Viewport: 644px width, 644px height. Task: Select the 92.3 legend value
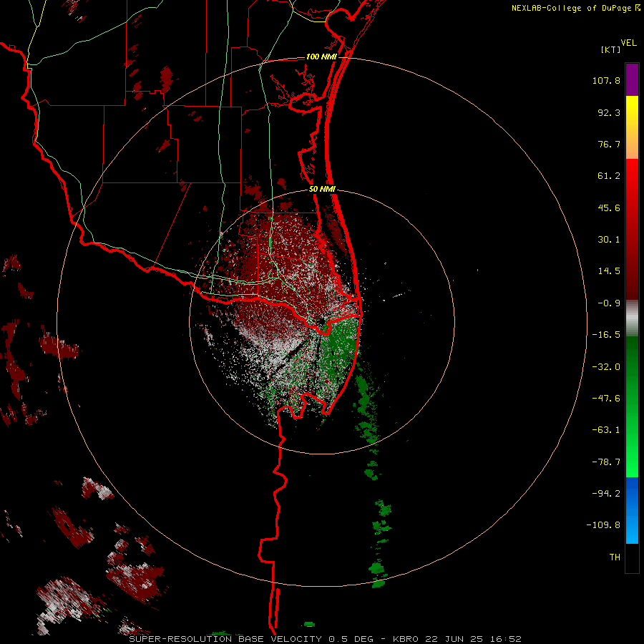(609, 112)
